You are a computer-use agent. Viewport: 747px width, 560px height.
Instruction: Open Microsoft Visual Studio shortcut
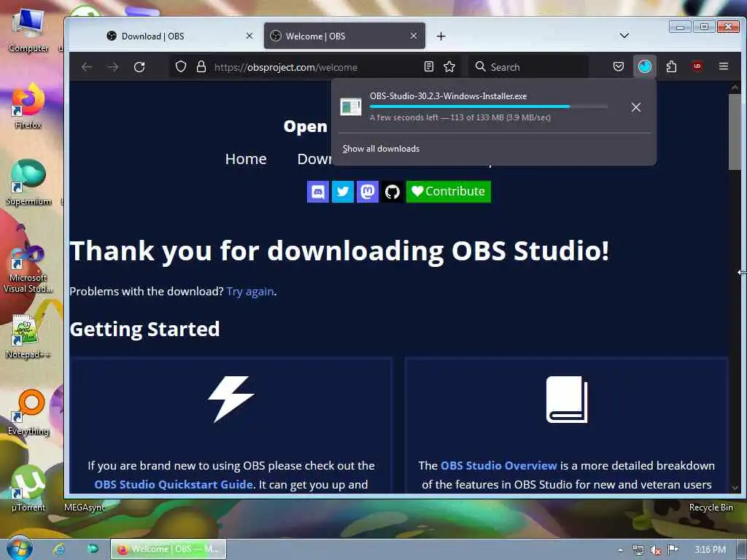(28, 269)
